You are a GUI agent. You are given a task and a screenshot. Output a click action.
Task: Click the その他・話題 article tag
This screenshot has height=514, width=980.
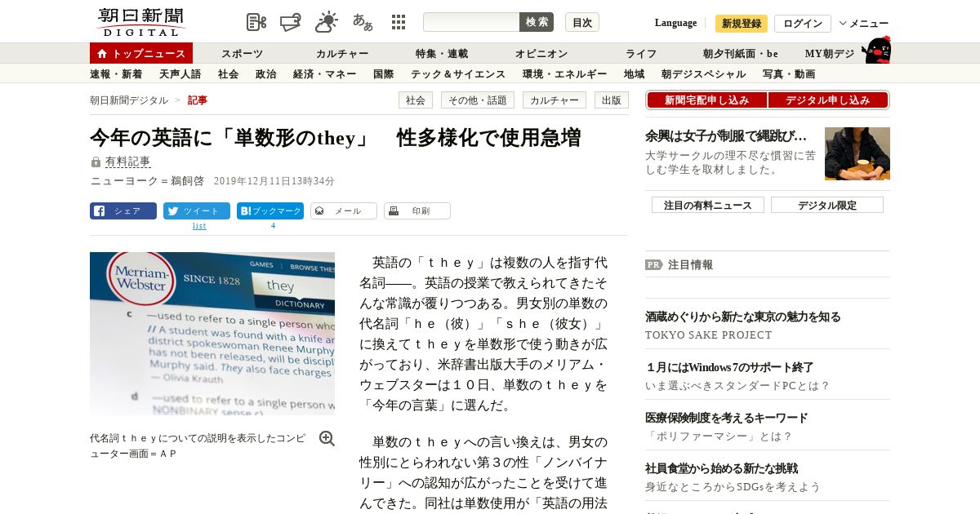pos(478,100)
